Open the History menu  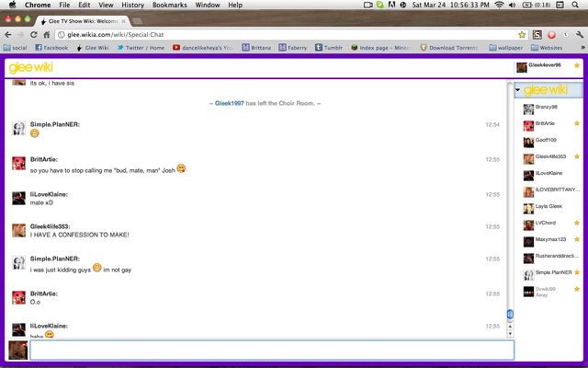132,5
